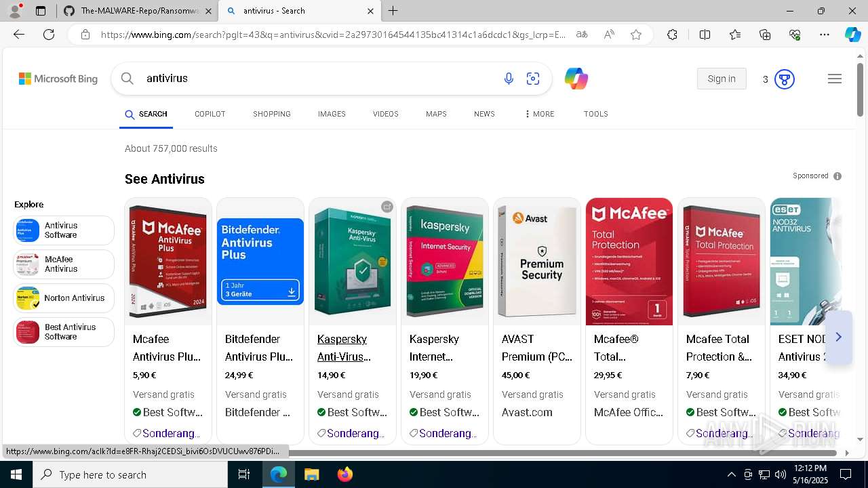Open the Copilot sidebar icon in the toolbar

tap(852, 35)
